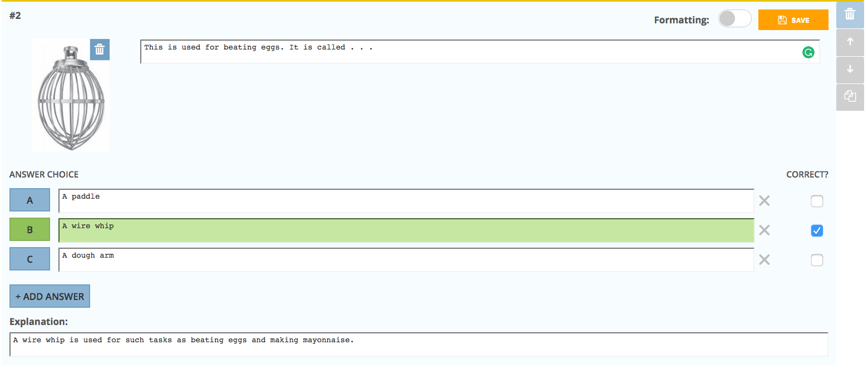Duplicate question #2 via copy icon
This screenshot has width=868, height=374.
click(850, 96)
